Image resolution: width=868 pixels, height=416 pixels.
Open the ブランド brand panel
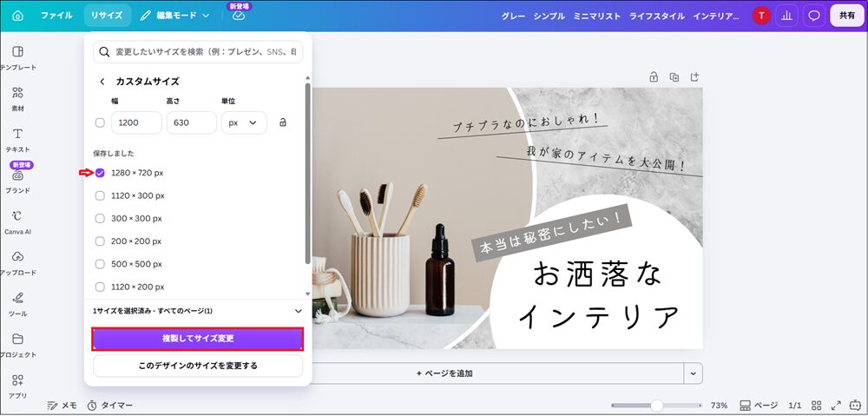pyautogui.click(x=17, y=181)
